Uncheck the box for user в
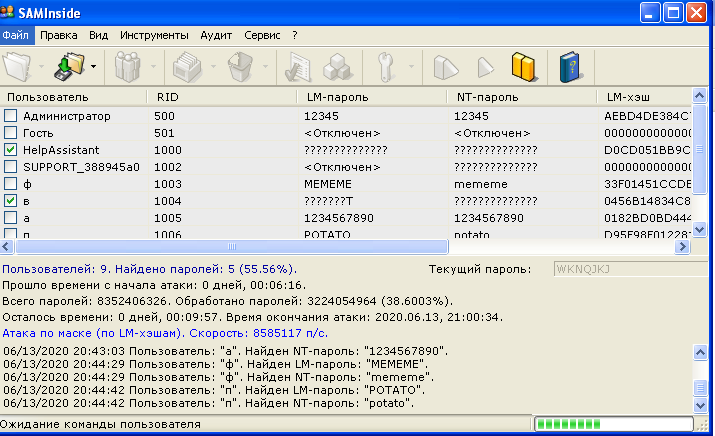This screenshot has height=436, width=715. (x=10, y=201)
